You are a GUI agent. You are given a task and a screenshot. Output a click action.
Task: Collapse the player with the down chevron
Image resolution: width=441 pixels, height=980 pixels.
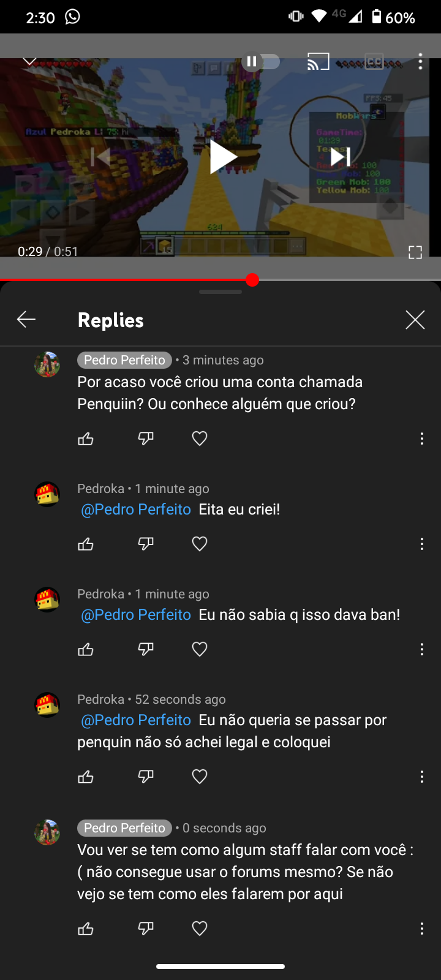point(29,61)
